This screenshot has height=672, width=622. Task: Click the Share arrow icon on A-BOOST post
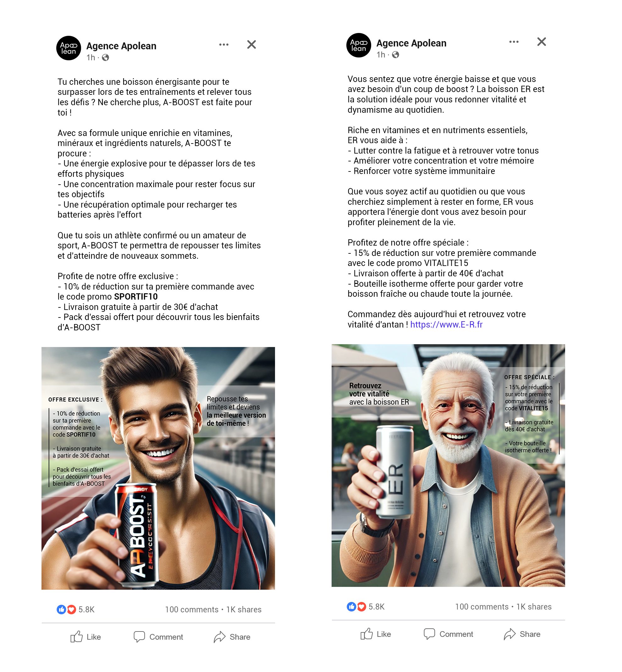(219, 637)
